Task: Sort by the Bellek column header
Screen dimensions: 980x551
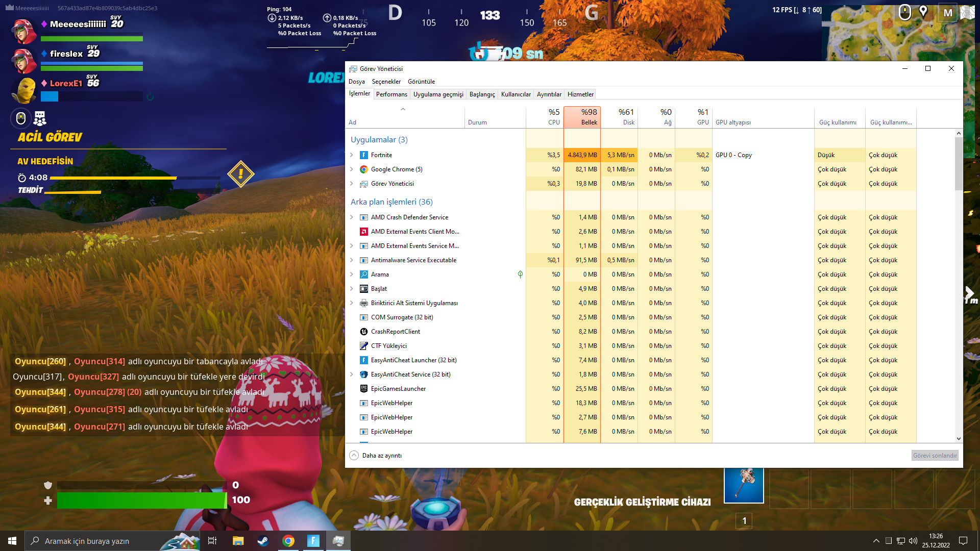Action: point(582,117)
